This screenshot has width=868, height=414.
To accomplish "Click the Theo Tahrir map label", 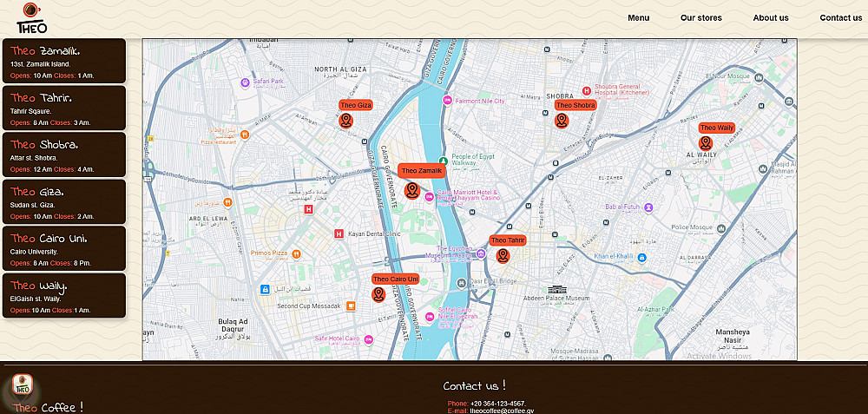I will tap(508, 240).
